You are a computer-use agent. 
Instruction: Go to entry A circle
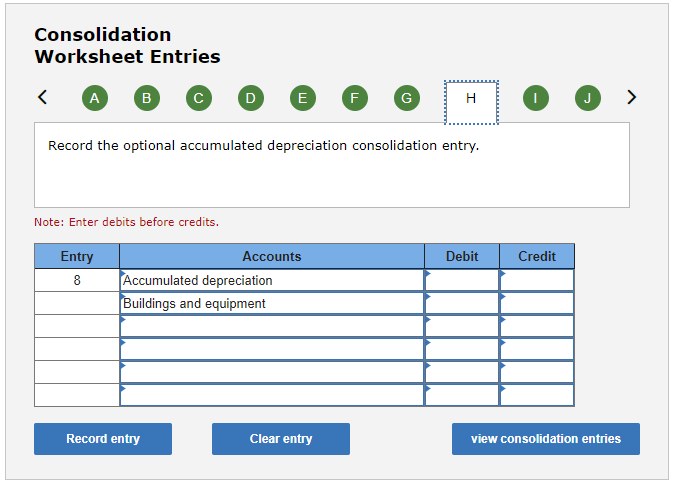click(x=95, y=98)
